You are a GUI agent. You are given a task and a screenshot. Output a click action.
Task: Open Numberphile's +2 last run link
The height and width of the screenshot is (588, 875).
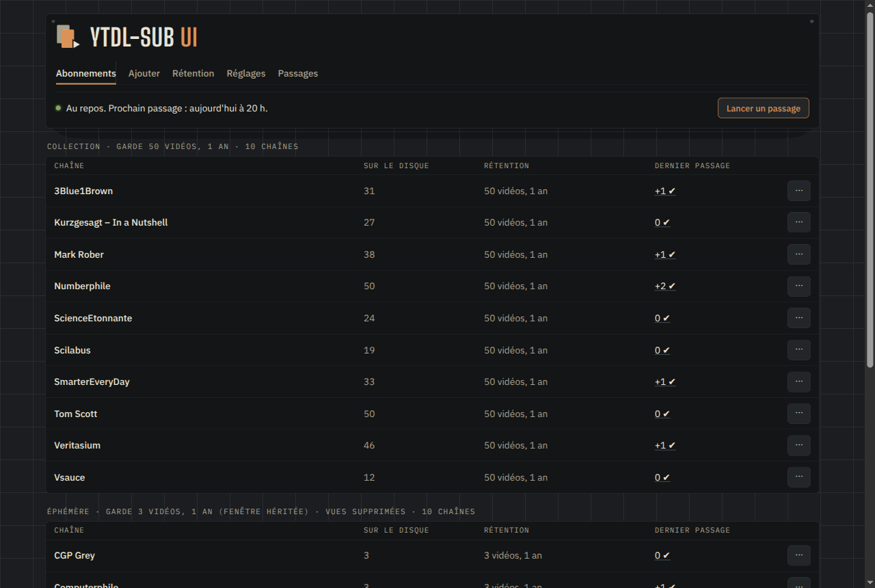coord(665,286)
